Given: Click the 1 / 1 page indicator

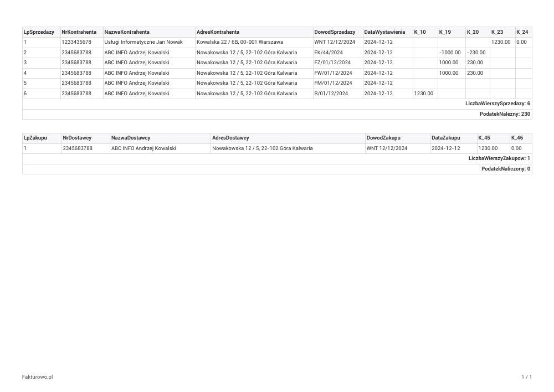Looking at the screenshot, I should coord(526,377).
